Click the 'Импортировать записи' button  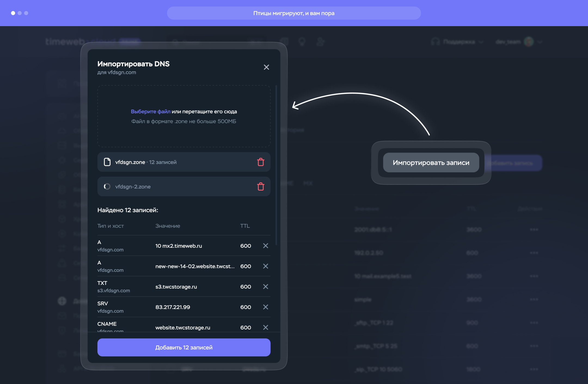point(431,163)
